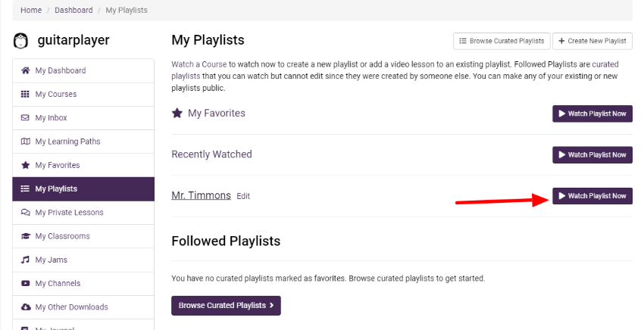This screenshot has width=644, height=330.
Task: Open My Channels page
Action: 83,284
